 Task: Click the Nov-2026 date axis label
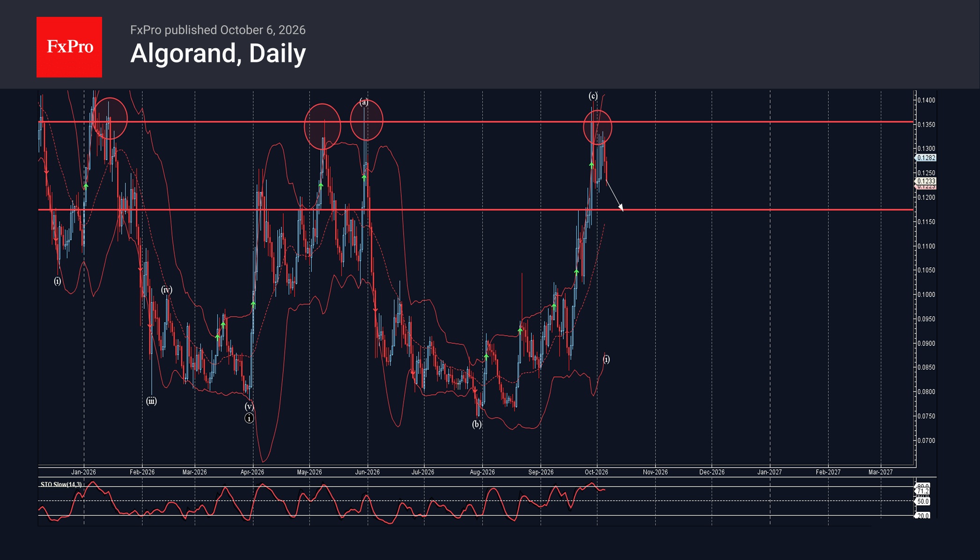point(656,472)
